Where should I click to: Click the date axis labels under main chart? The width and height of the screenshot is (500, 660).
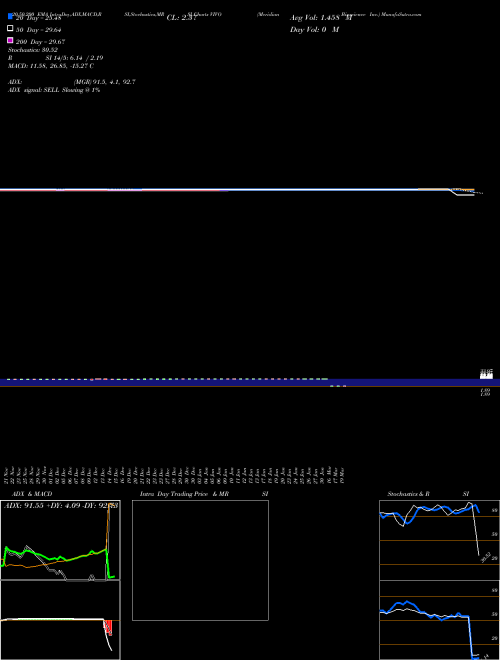pyautogui.click(x=175, y=474)
